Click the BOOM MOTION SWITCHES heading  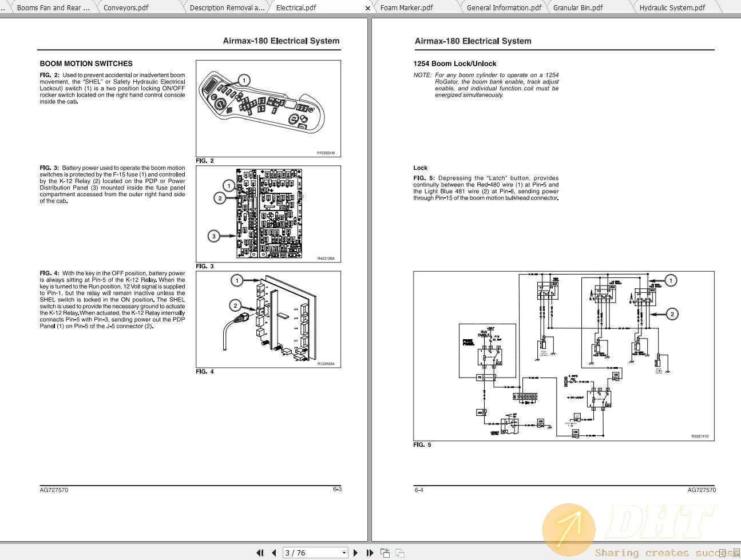click(86, 63)
